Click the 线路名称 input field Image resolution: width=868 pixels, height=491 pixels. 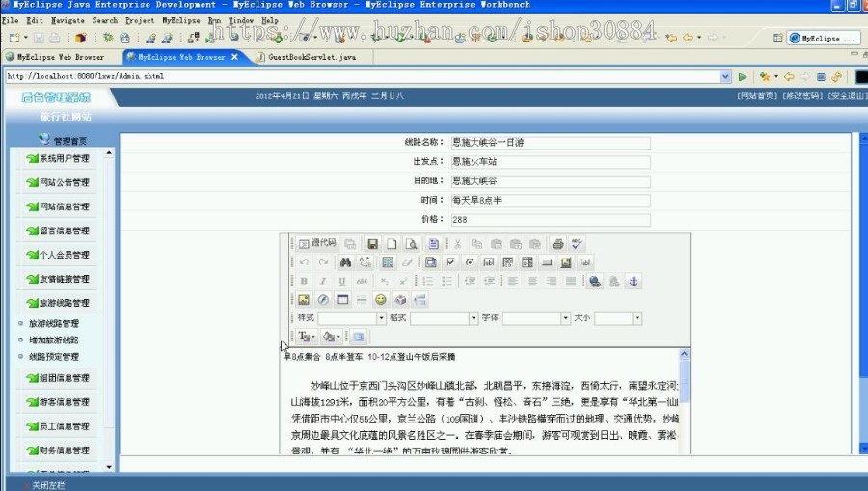(551, 142)
